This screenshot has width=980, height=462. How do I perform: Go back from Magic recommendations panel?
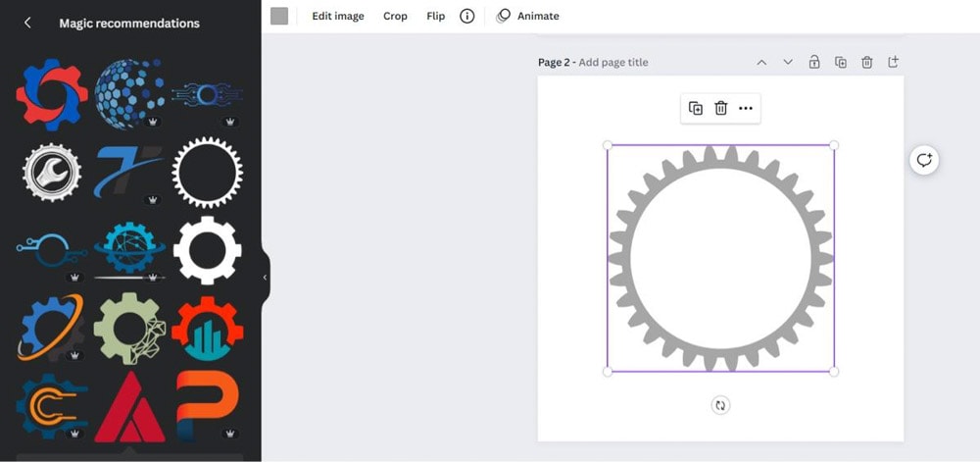click(26, 24)
